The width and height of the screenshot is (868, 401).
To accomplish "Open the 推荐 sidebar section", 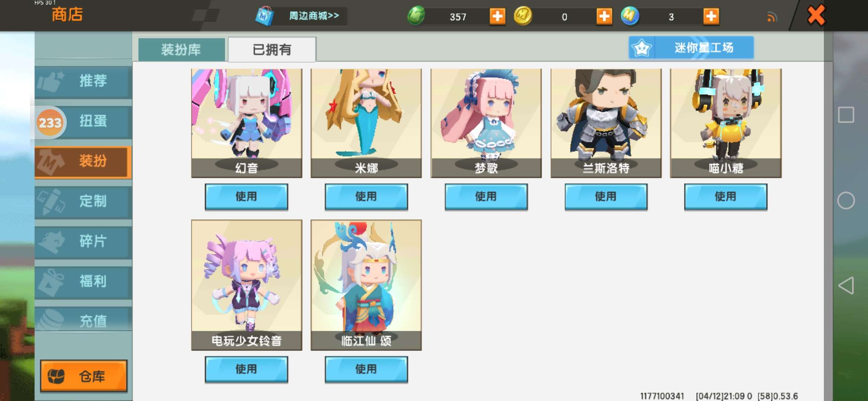I will click(83, 81).
